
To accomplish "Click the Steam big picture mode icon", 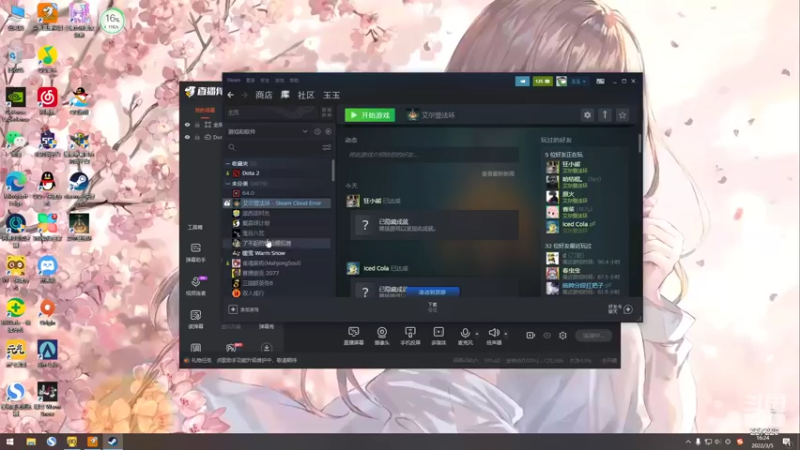I will pyautogui.click(x=601, y=81).
